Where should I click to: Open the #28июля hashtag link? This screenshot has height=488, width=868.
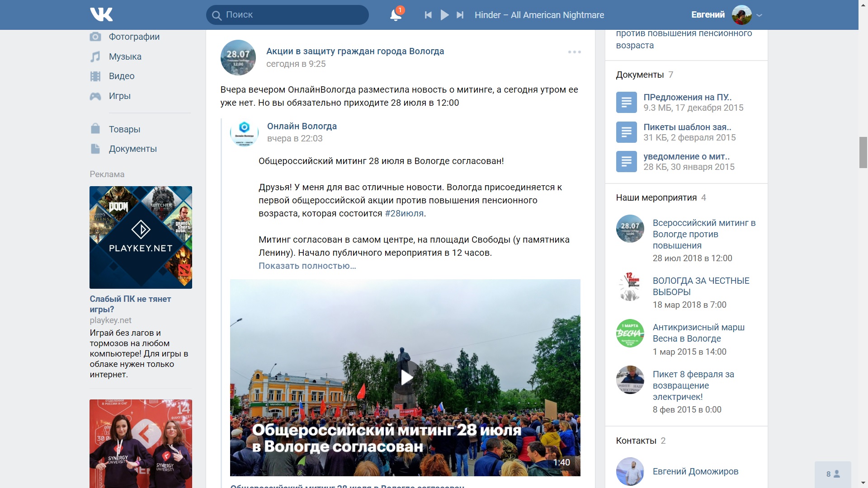pyautogui.click(x=404, y=213)
